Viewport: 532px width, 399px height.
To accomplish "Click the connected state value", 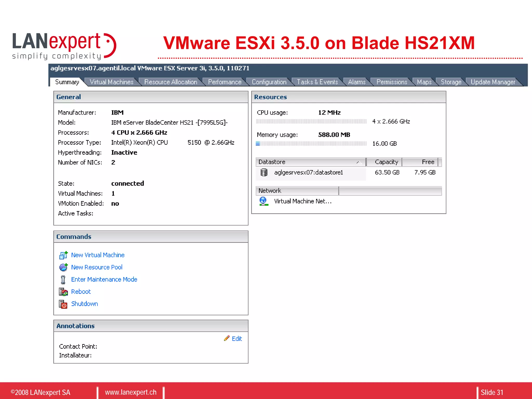I will pyautogui.click(x=128, y=184).
